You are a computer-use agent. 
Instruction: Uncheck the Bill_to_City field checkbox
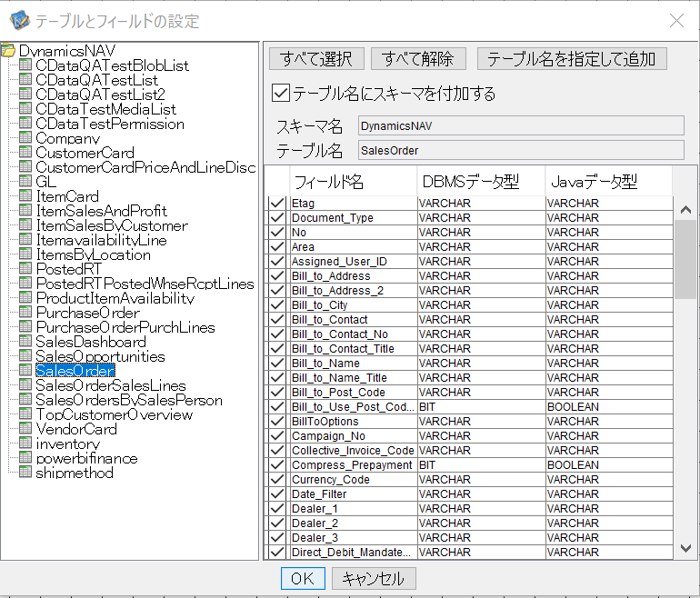277,304
